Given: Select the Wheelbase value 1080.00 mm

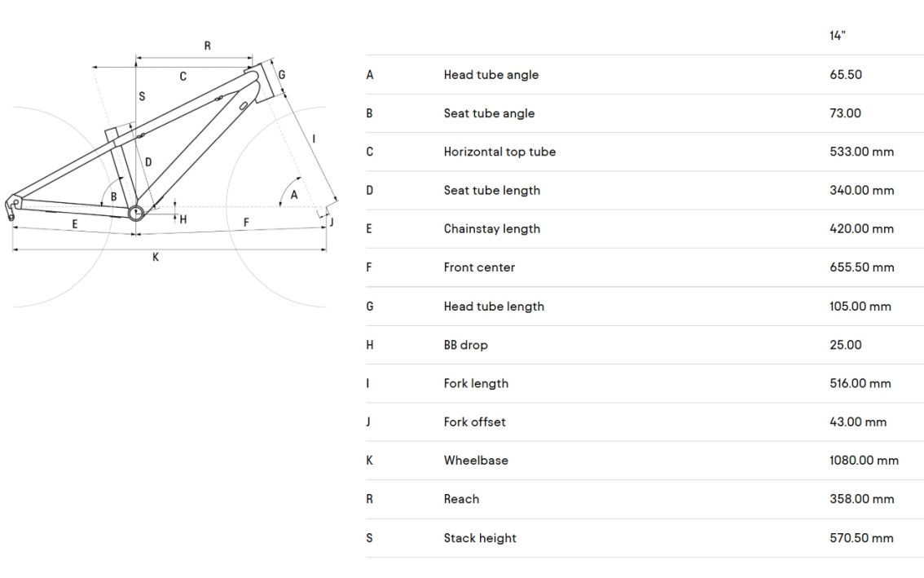Looking at the screenshot, I should [x=864, y=461].
